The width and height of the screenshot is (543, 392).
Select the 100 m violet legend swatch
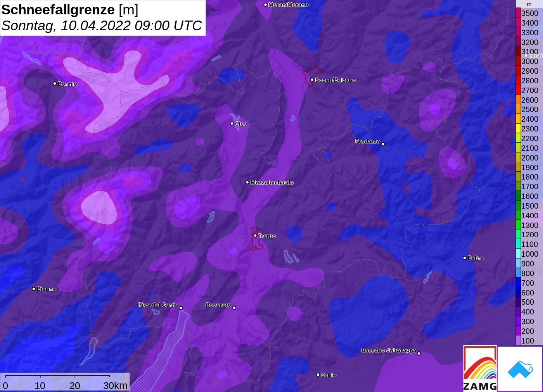point(518,340)
